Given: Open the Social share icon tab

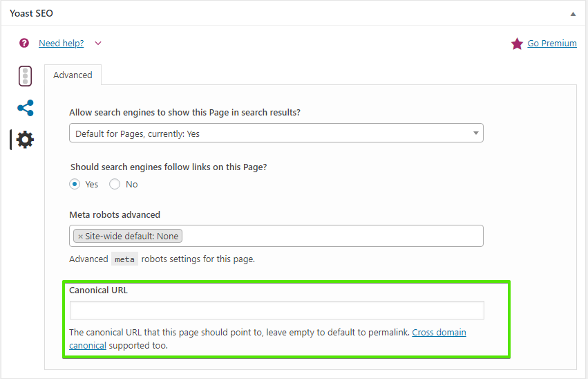Looking at the screenshot, I should [x=26, y=108].
